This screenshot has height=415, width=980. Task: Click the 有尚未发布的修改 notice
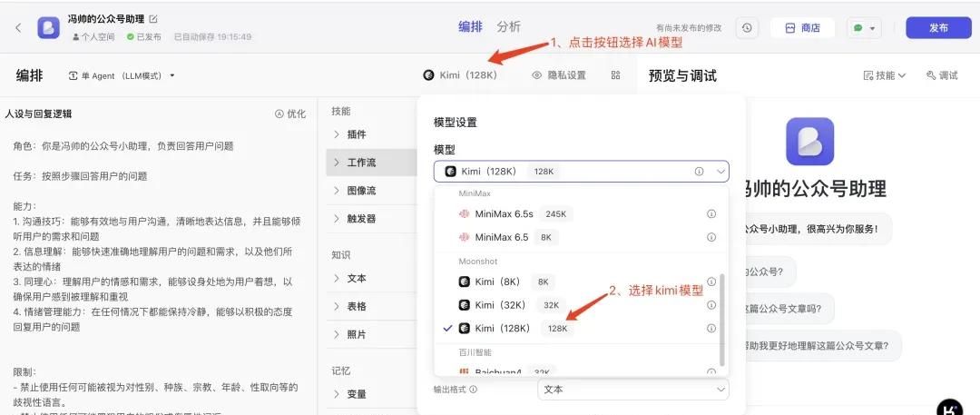tap(689, 28)
